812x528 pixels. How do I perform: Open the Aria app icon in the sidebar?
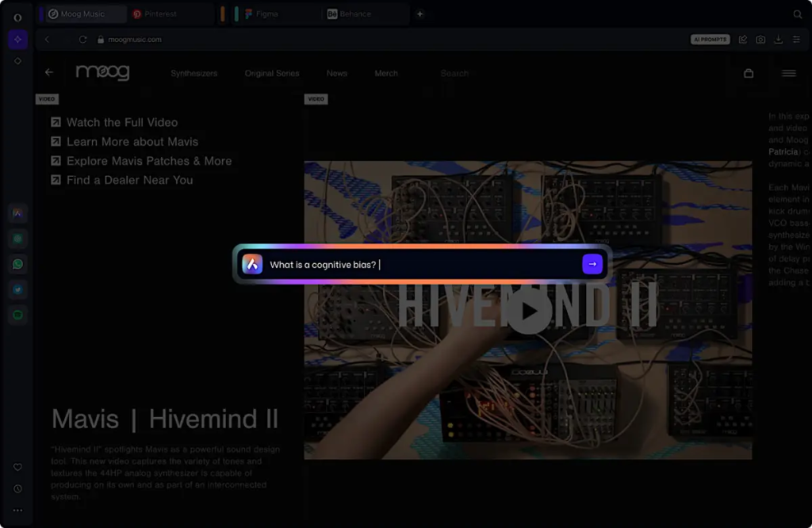pos(17,213)
